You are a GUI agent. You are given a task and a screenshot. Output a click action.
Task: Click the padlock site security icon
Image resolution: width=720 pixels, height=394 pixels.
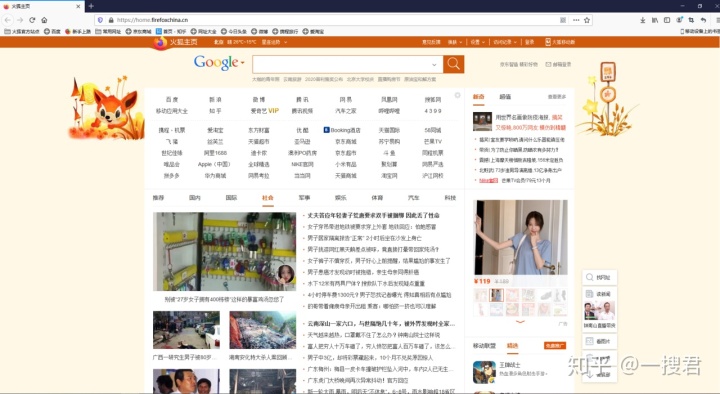pyautogui.click(x=111, y=20)
